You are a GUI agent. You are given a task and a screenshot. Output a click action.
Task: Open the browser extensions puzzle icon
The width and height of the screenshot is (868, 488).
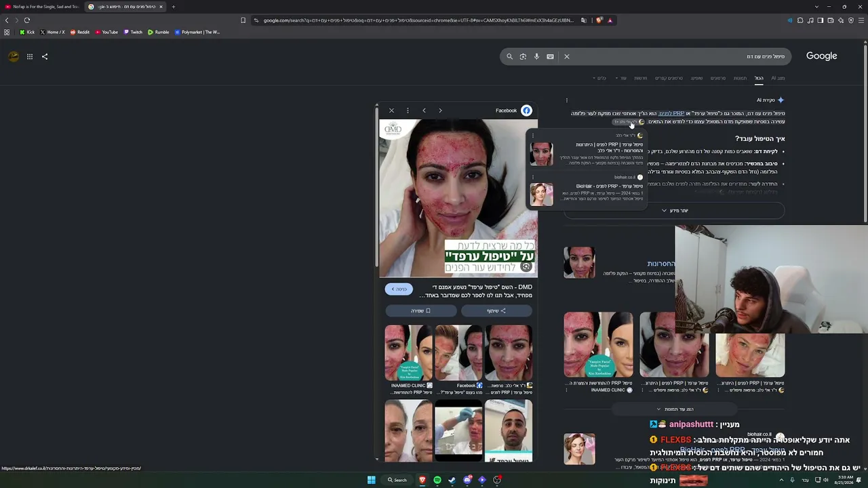tap(800, 20)
